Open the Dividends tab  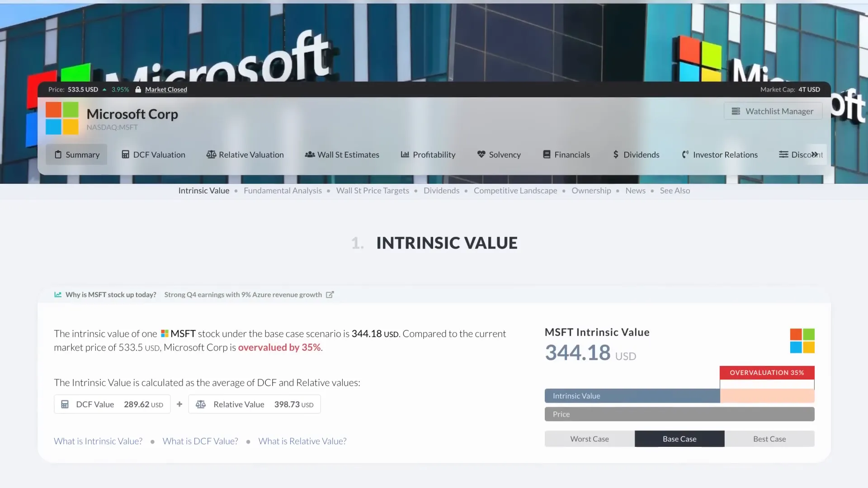click(x=636, y=155)
